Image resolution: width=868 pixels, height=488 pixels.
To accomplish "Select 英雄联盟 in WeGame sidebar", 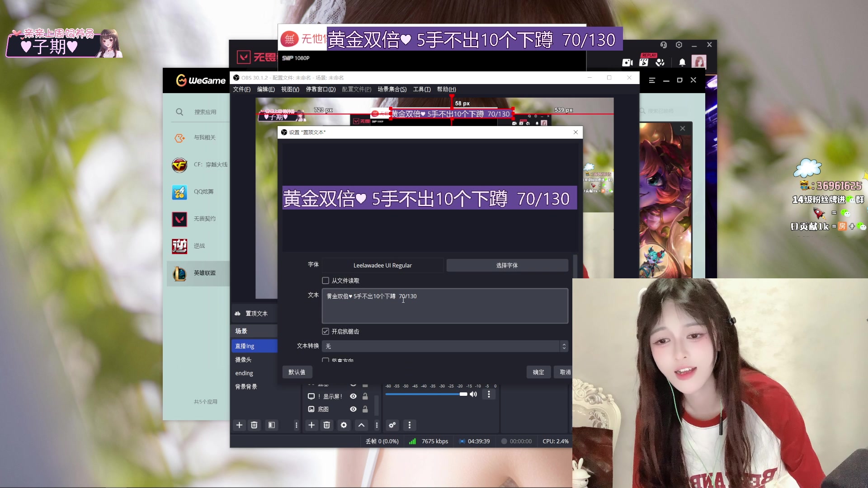I will (198, 273).
